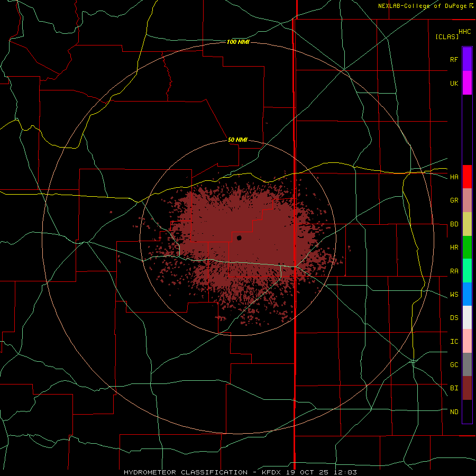The image size is (476, 476).
Task: Click the black ND legend swatch
Action: 467,411
